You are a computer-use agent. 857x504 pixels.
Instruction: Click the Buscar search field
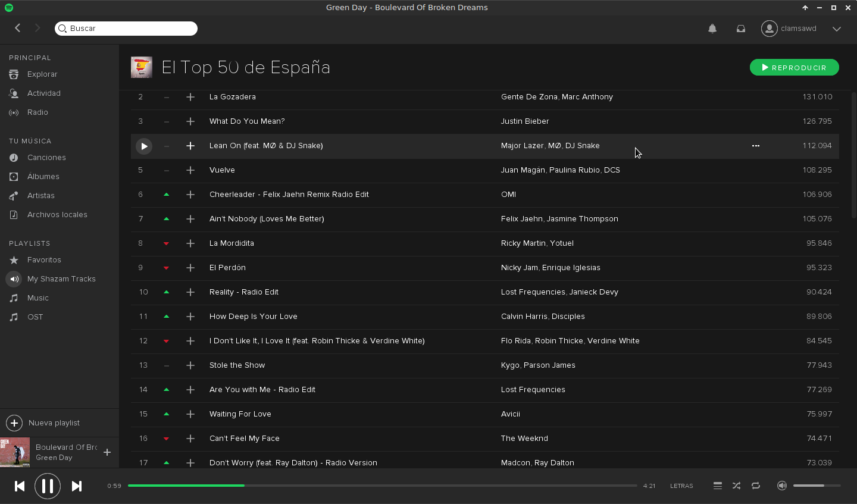click(x=126, y=28)
